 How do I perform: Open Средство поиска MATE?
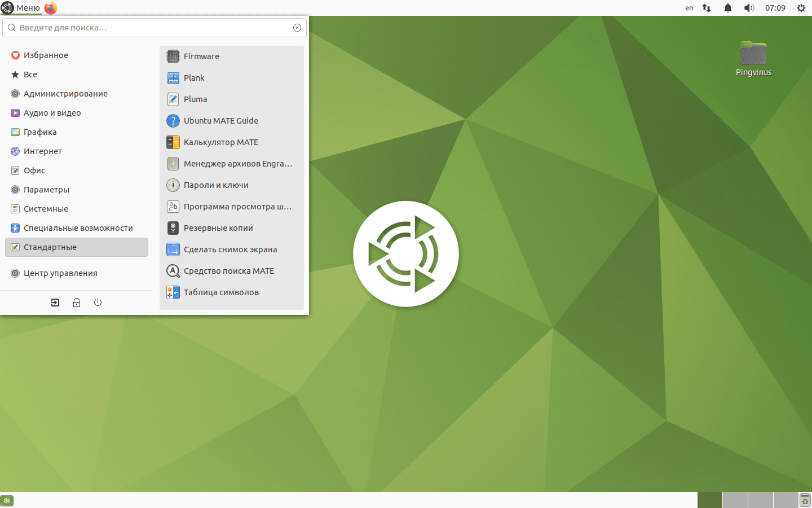point(232,271)
